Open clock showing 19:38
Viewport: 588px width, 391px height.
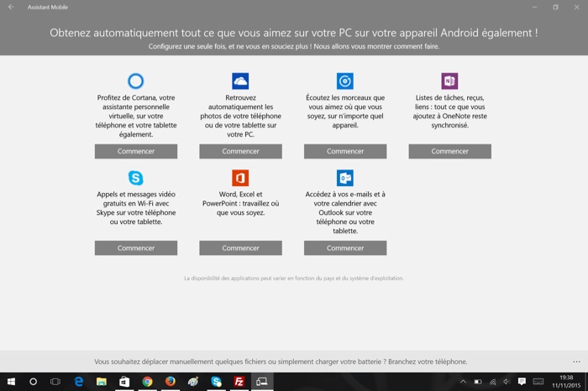point(566,382)
